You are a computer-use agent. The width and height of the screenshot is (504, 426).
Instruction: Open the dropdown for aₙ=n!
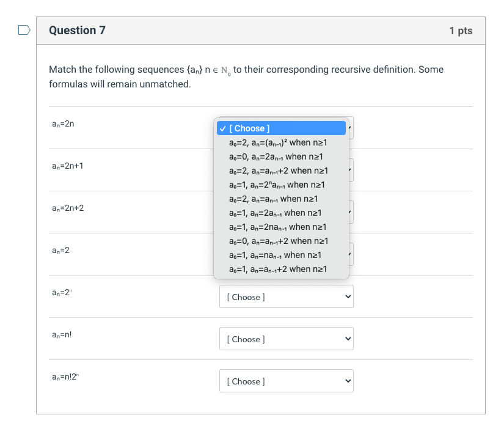click(287, 339)
